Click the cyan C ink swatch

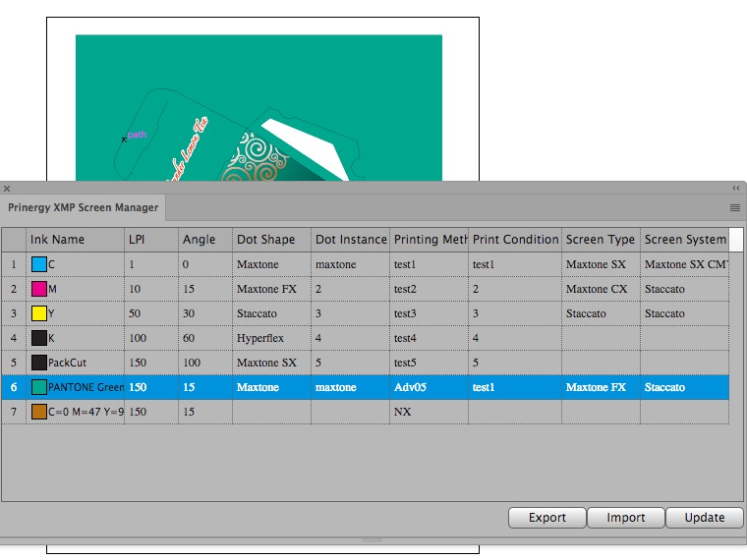pyautogui.click(x=39, y=264)
